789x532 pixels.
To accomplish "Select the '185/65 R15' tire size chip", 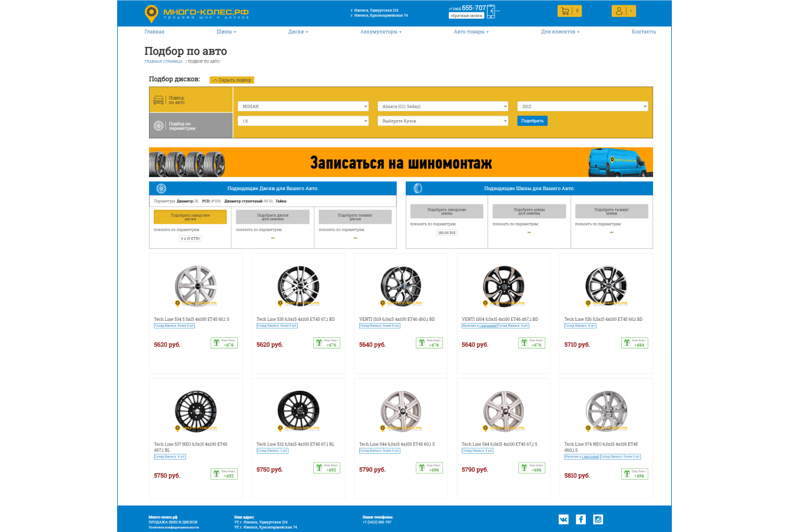I will tap(447, 233).
